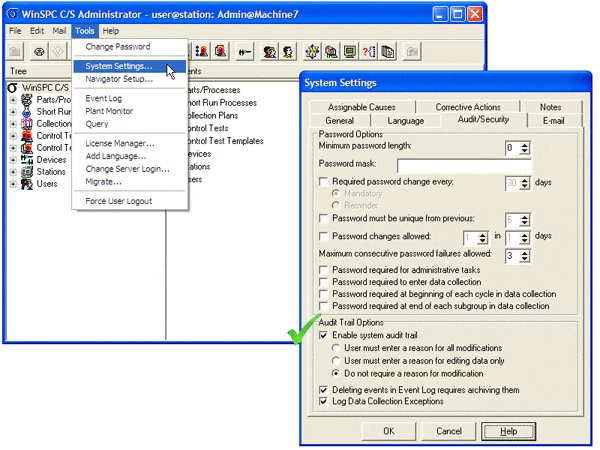Enable Required password change every checkbox
The width and height of the screenshot is (600, 450).
(322, 182)
